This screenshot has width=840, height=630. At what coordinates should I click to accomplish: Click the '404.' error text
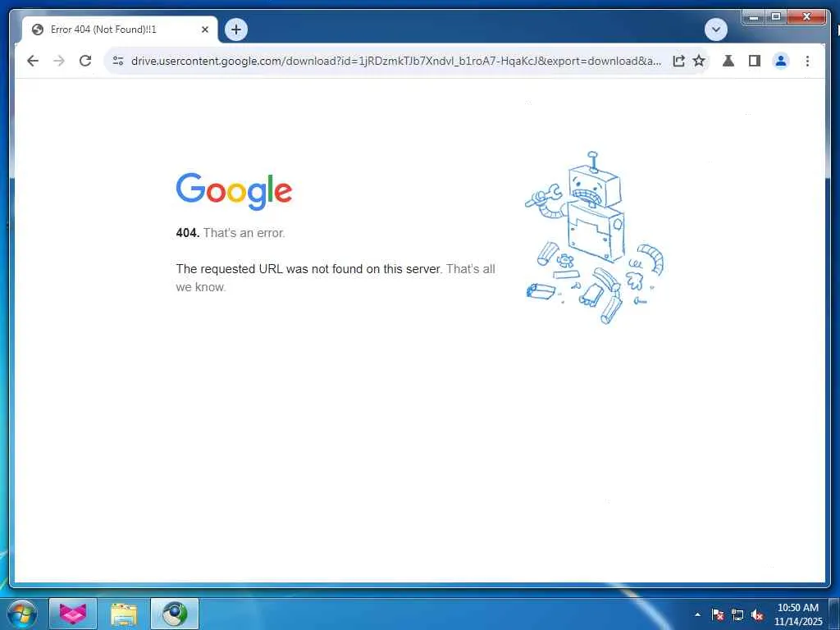188,233
